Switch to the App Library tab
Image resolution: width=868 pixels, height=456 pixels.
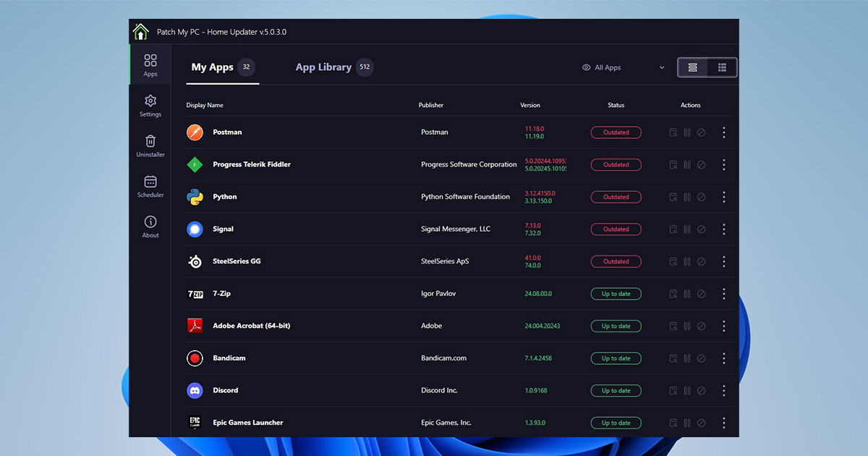coord(334,67)
